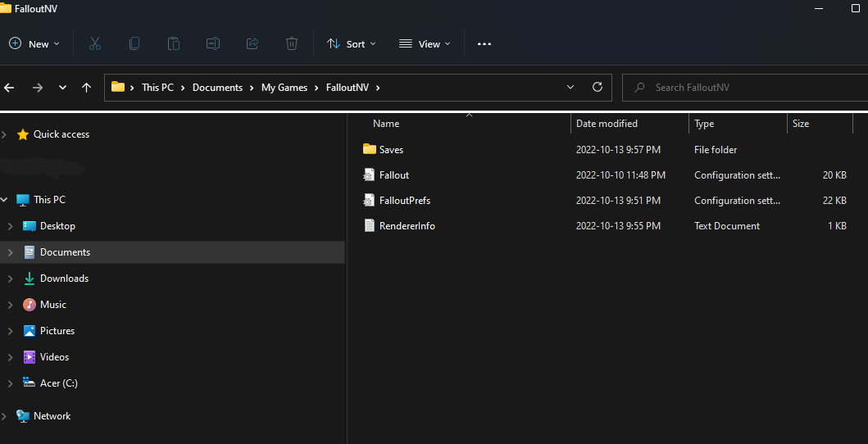Click the search magnifier icon
This screenshot has height=444, width=868.
639,88
